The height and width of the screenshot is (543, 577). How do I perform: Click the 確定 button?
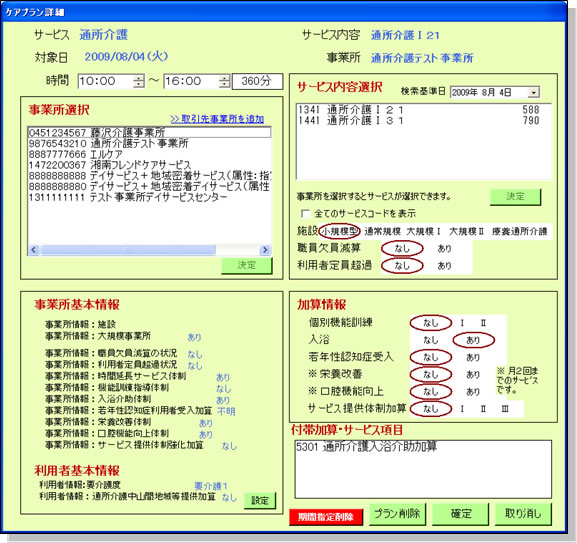click(460, 514)
